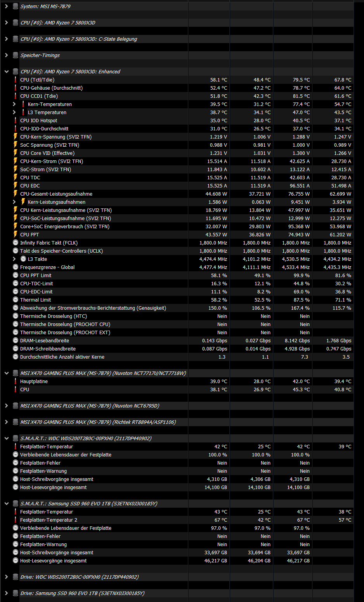Screen dimensions: 364x602
Task: Click the 79.5 °C maximum of CPU (Tctl/Tdie)
Action: [301, 80]
